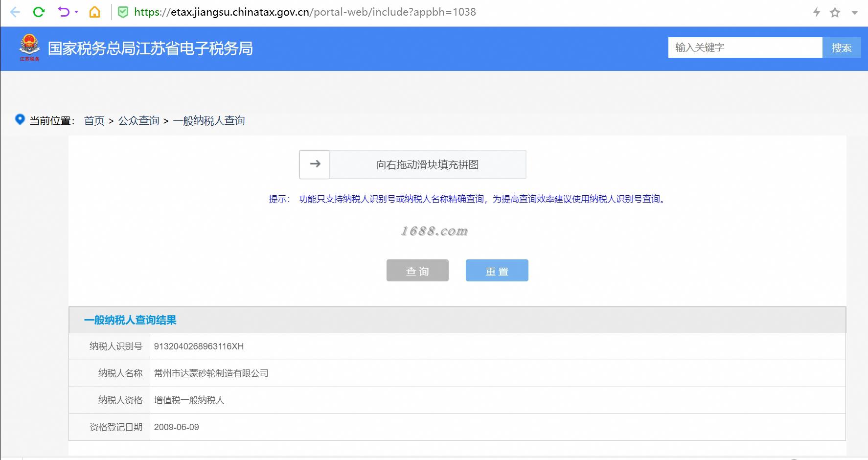Click the green security shield icon
The height and width of the screenshot is (460, 868).
(123, 12)
